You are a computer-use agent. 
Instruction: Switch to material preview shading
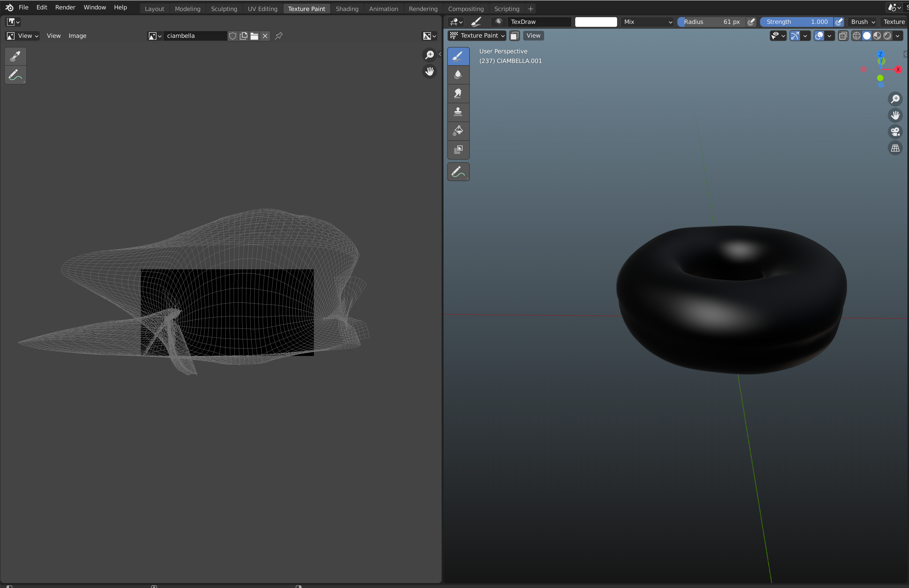pos(877,36)
